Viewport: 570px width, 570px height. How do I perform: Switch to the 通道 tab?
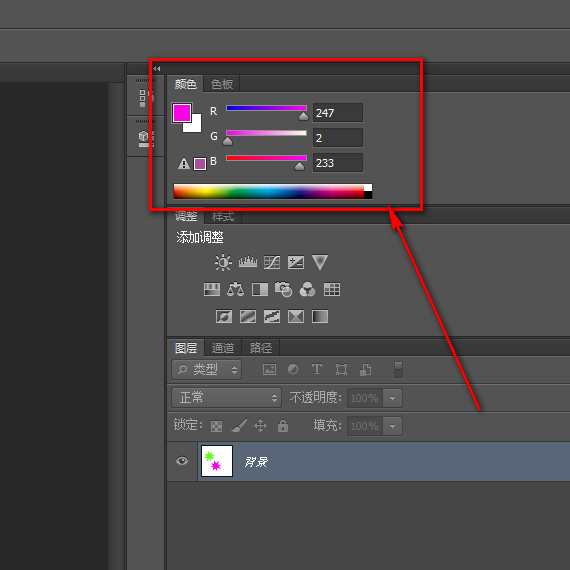[223, 348]
